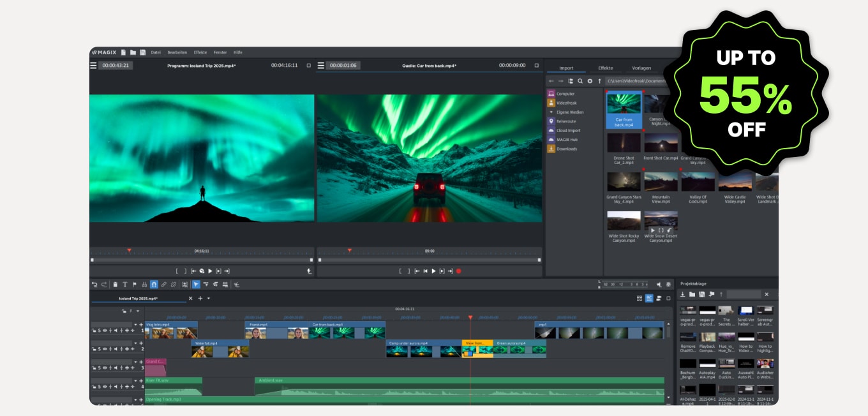Click the media pool search magnifier
The width and height of the screenshot is (868, 416).
[580, 81]
